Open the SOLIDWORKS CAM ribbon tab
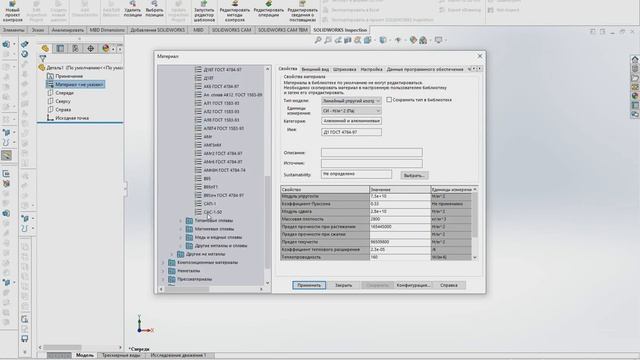This screenshot has width=640, height=360. (231, 30)
